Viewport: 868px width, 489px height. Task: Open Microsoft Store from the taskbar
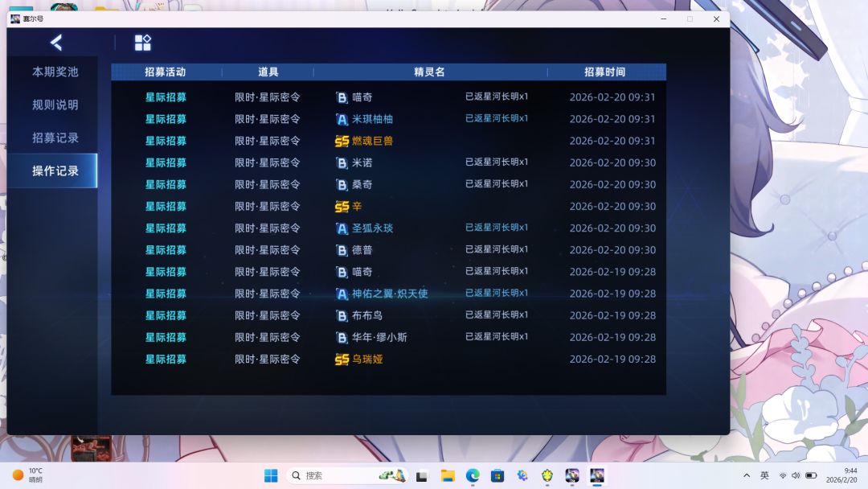(497, 475)
